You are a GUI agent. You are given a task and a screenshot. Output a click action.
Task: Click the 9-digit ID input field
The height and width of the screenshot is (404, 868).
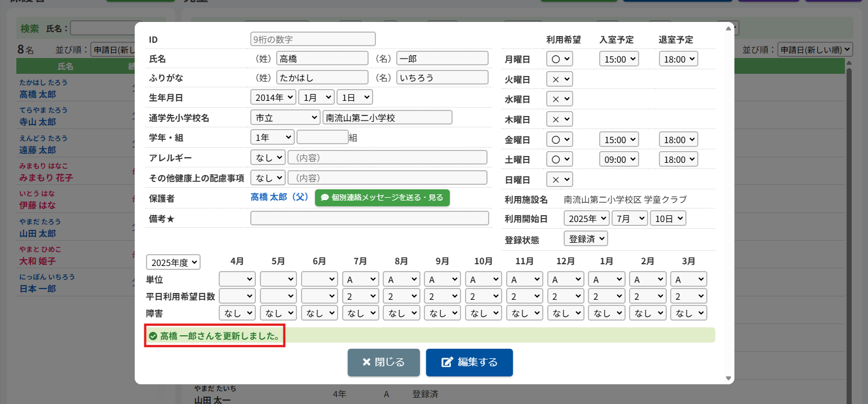[313, 39]
